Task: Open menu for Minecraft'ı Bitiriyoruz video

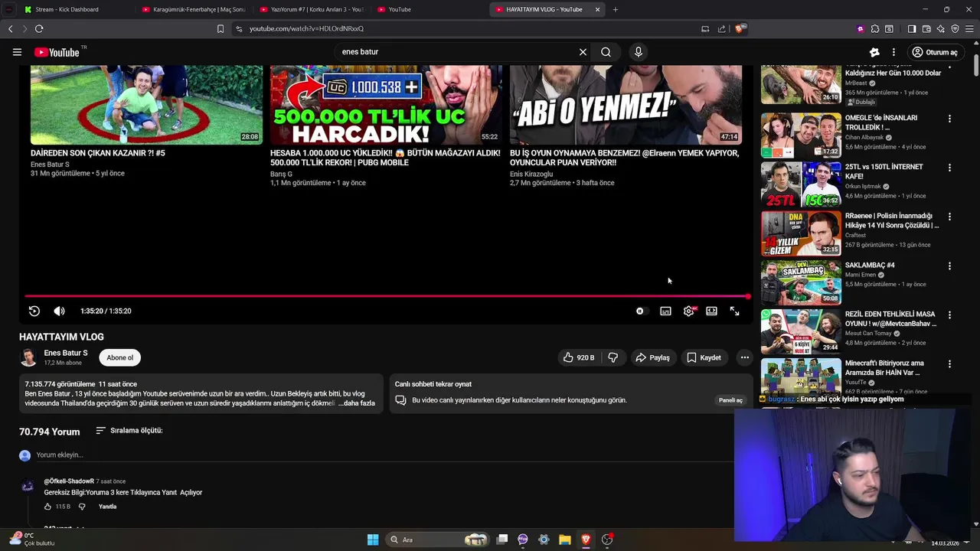Action: coord(949,364)
